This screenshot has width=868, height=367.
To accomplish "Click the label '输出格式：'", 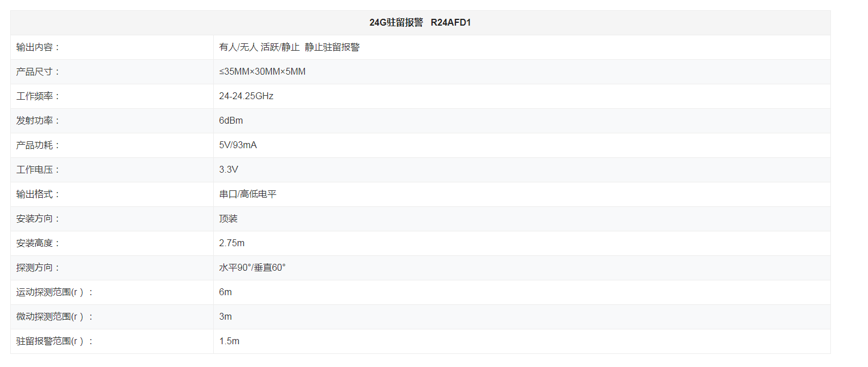I will tap(38, 194).
